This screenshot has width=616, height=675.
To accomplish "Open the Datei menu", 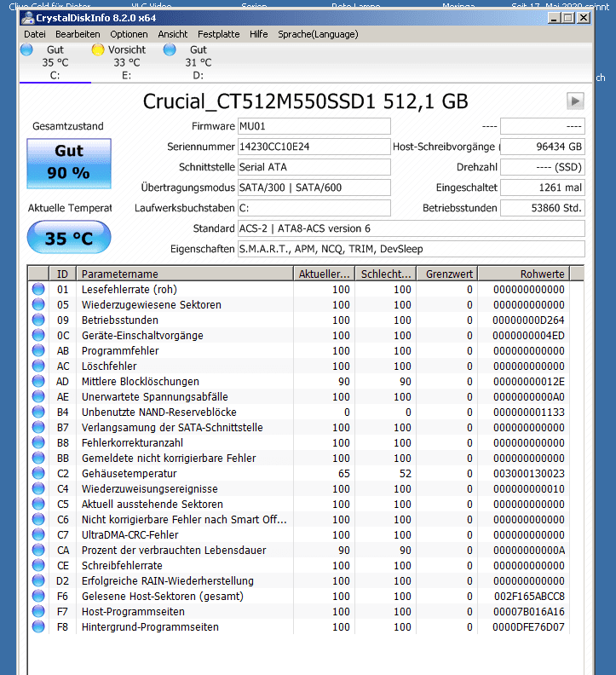I will tap(35, 34).
